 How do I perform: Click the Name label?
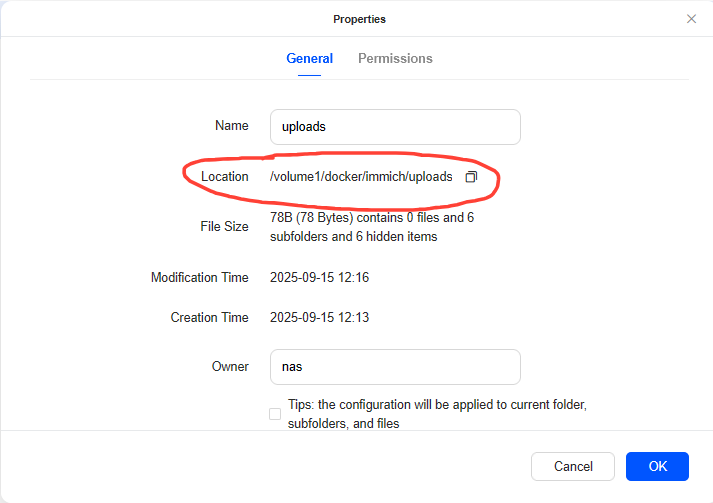pyautogui.click(x=231, y=126)
